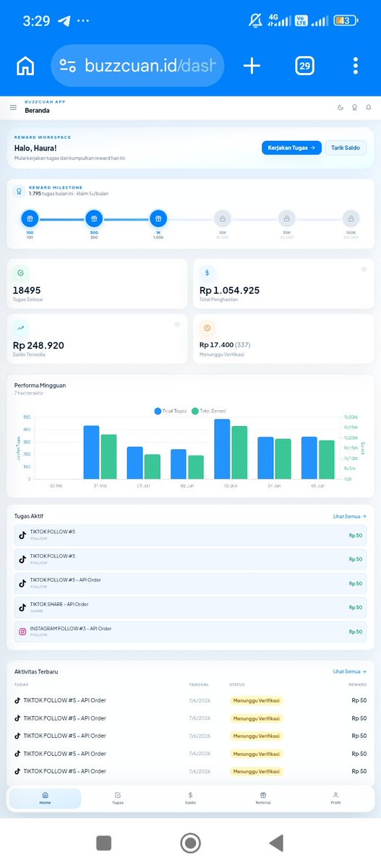This screenshot has height=868, width=381.
Task: Switch to the Referral bottom tab
Action: pos(263,799)
